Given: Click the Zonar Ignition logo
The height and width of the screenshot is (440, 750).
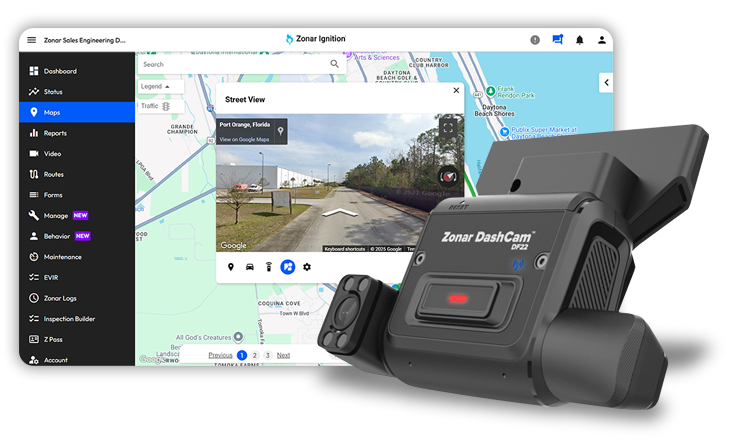Looking at the screenshot, I should 316,39.
